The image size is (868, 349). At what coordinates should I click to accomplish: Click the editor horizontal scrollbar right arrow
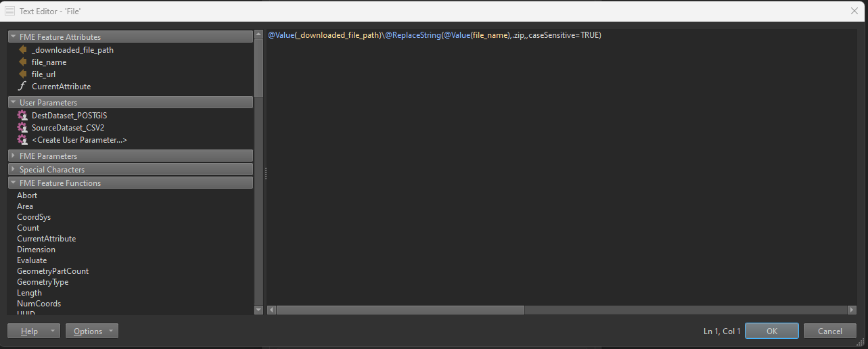coord(852,310)
